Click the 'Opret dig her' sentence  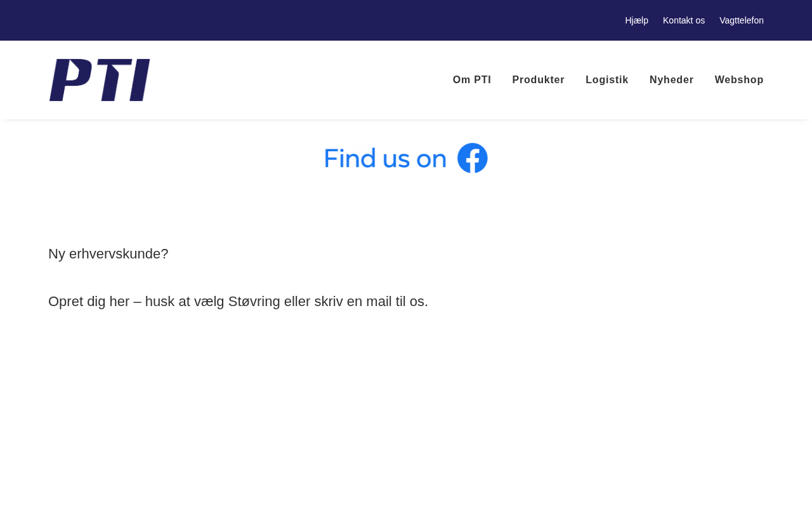(x=238, y=302)
